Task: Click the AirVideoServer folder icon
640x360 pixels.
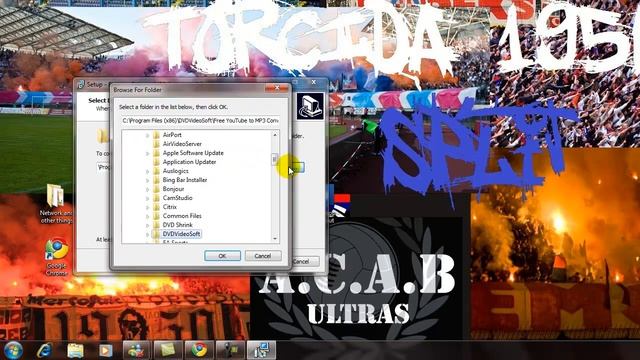Action: (156, 144)
